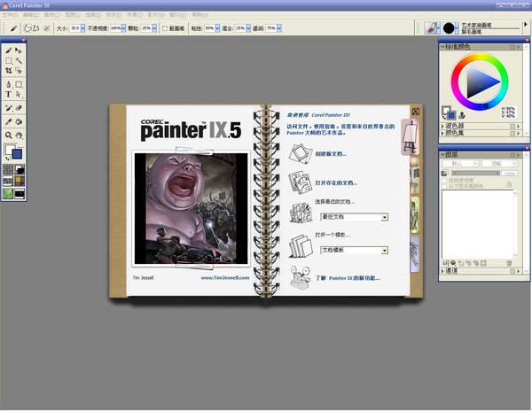Open the 文件 menu
532x411 pixels.
tap(10, 15)
